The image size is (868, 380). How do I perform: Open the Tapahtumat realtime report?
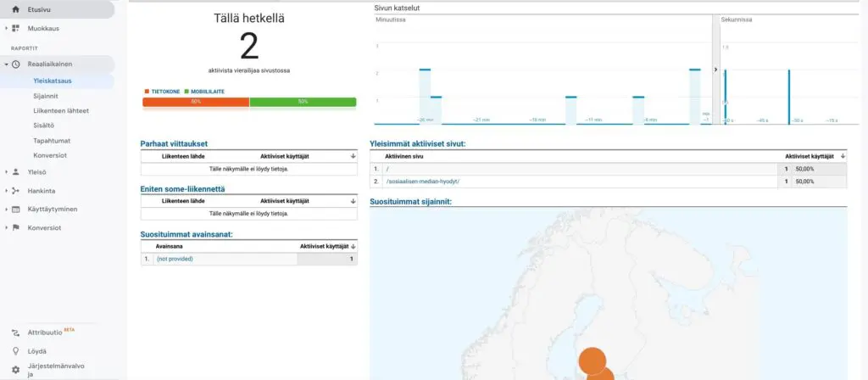pyautogui.click(x=51, y=141)
